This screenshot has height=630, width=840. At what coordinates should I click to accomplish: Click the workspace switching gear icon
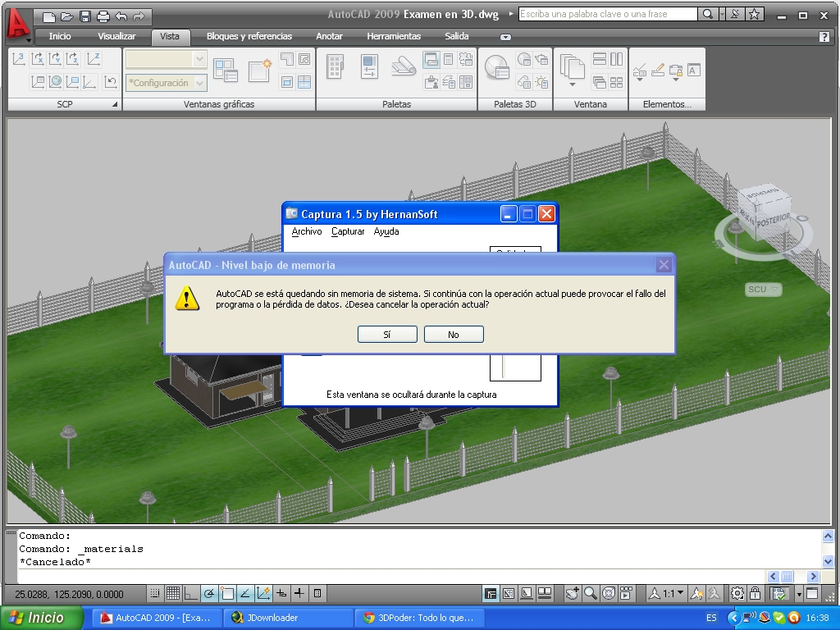point(737,593)
